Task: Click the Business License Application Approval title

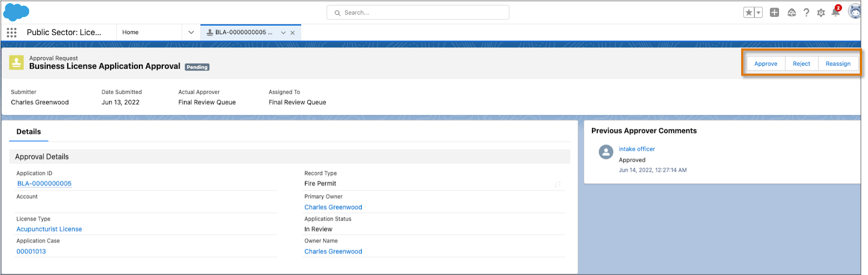Action: (105, 66)
